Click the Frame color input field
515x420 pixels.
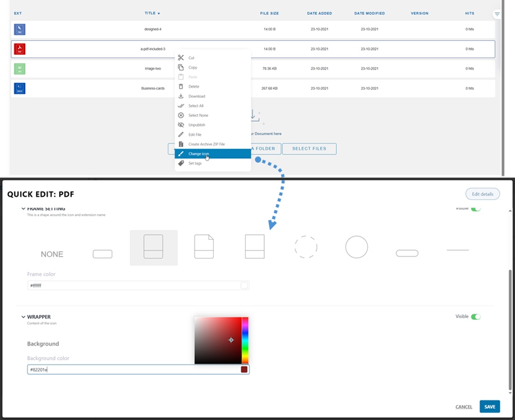coord(133,285)
